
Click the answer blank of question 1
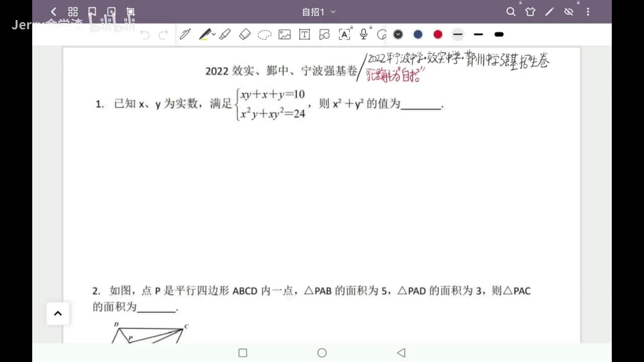click(x=421, y=106)
